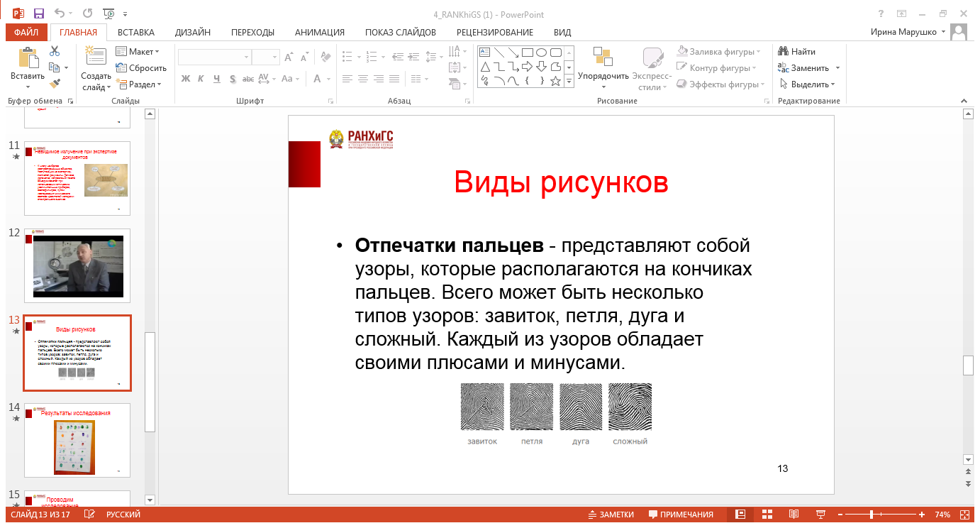Switch to the ПЕРЕХОДЫ tab

[x=252, y=32]
